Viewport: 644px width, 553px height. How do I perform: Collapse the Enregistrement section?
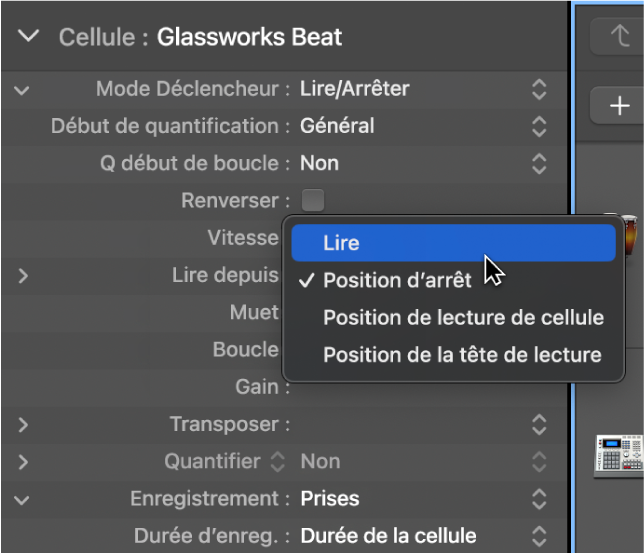pos(22,498)
